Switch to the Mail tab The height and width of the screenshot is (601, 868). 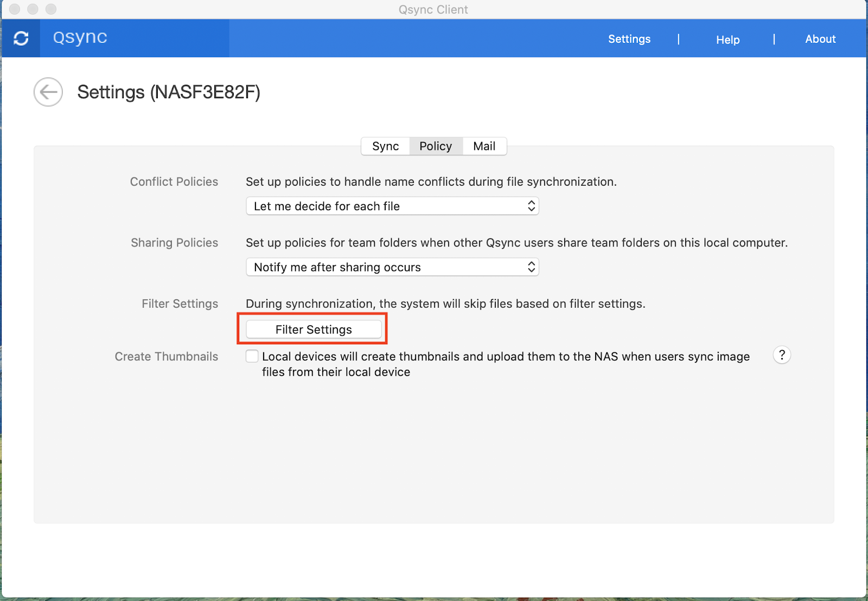[484, 146]
